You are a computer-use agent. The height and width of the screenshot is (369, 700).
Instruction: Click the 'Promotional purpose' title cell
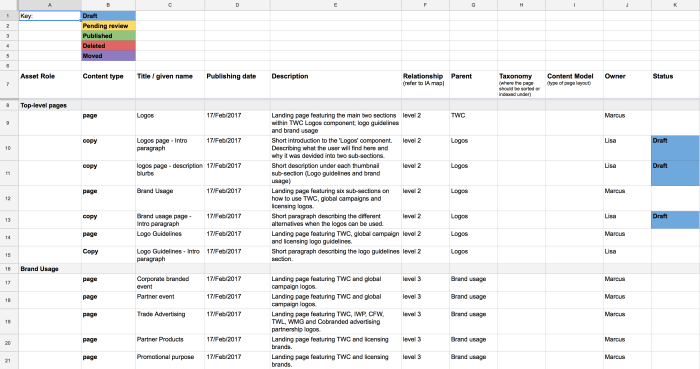tap(170, 361)
